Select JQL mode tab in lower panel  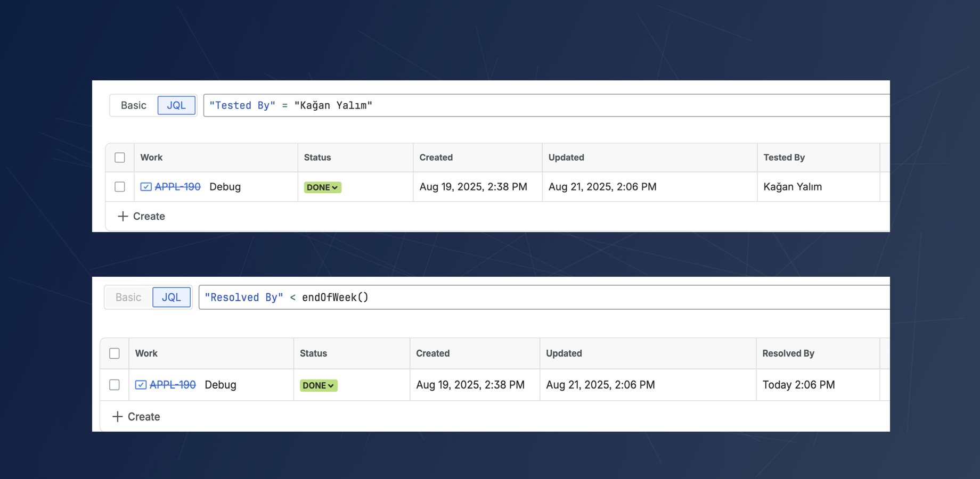[171, 298]
